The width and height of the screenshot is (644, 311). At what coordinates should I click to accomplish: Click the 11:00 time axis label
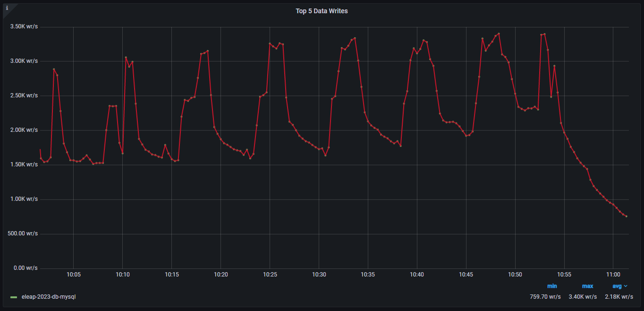click(x=613, y=275)
